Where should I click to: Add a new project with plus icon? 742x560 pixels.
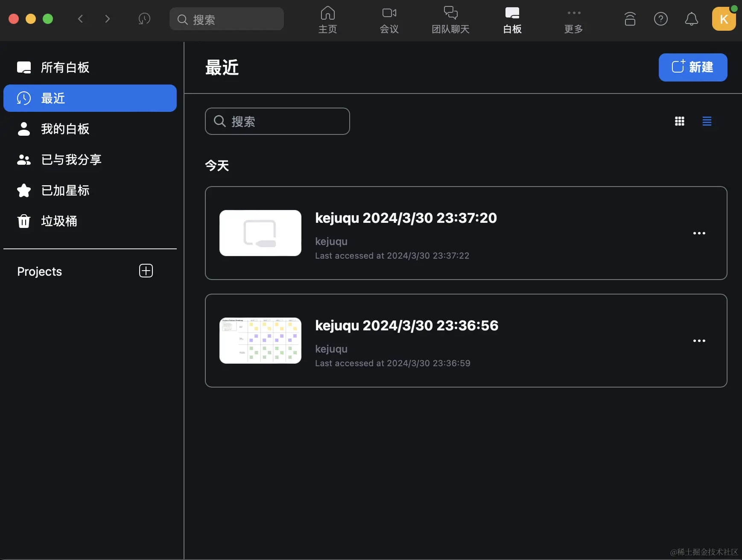(146, 271)
